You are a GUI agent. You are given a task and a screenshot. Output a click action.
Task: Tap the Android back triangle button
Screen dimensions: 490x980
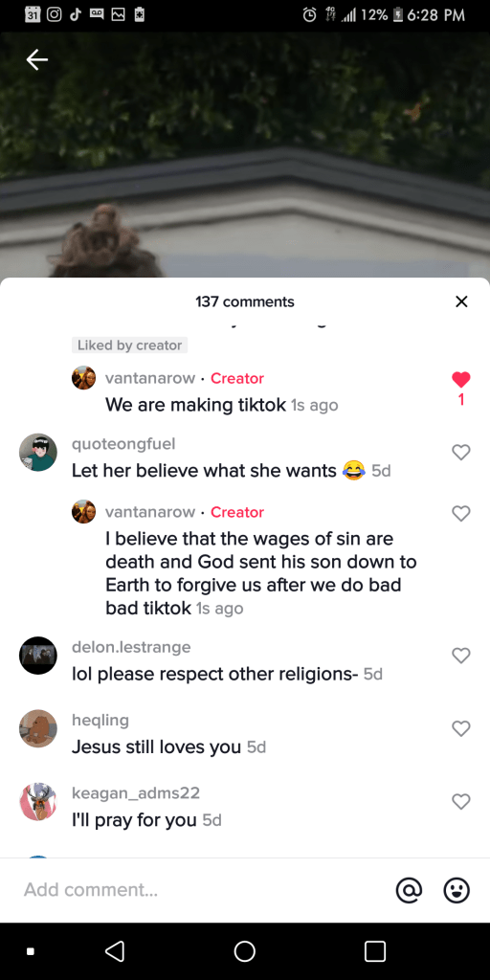(114, 951)
